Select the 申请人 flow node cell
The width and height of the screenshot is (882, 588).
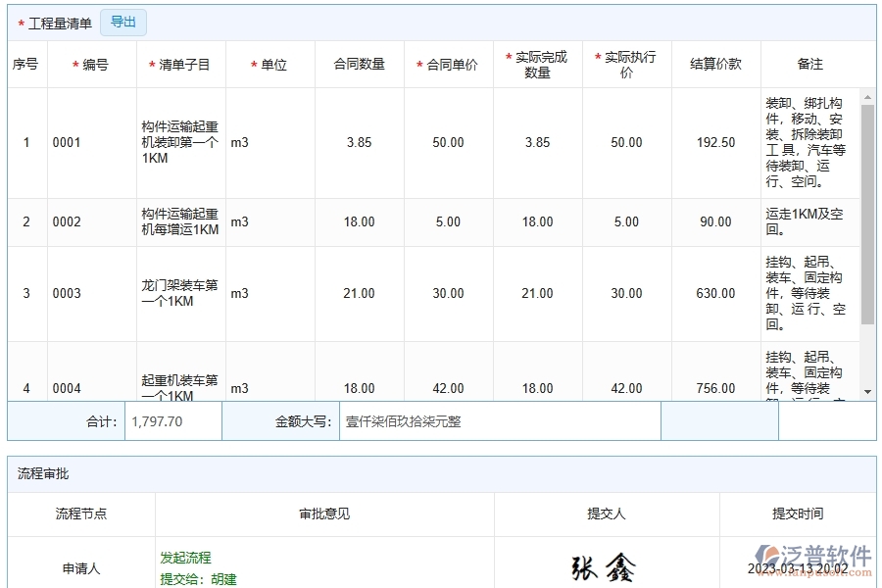pyautogui.click(x=81, y=565)
